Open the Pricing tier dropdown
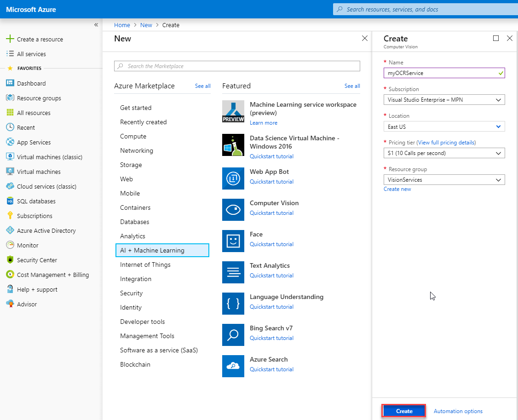 coord(443,153)
